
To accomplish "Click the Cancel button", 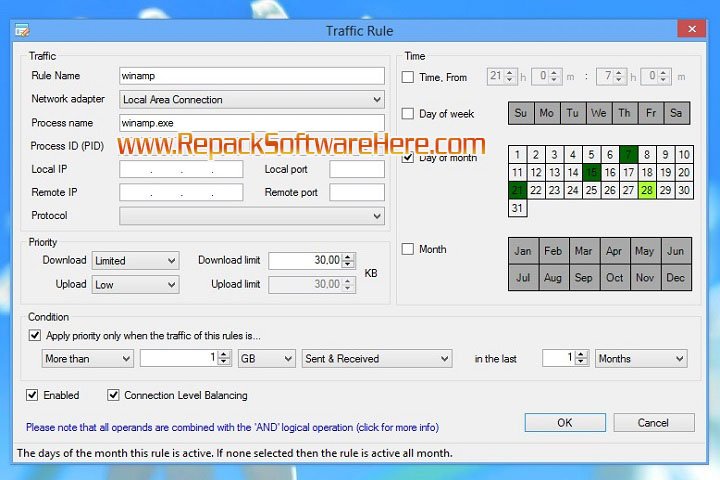I will coord(653,423).
